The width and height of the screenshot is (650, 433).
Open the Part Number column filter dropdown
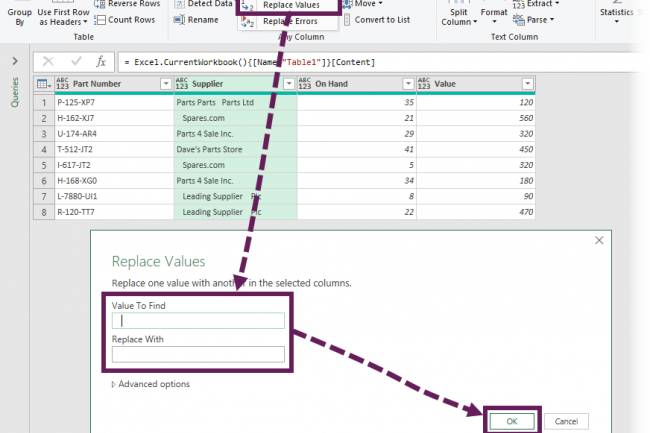coord(166,84)
